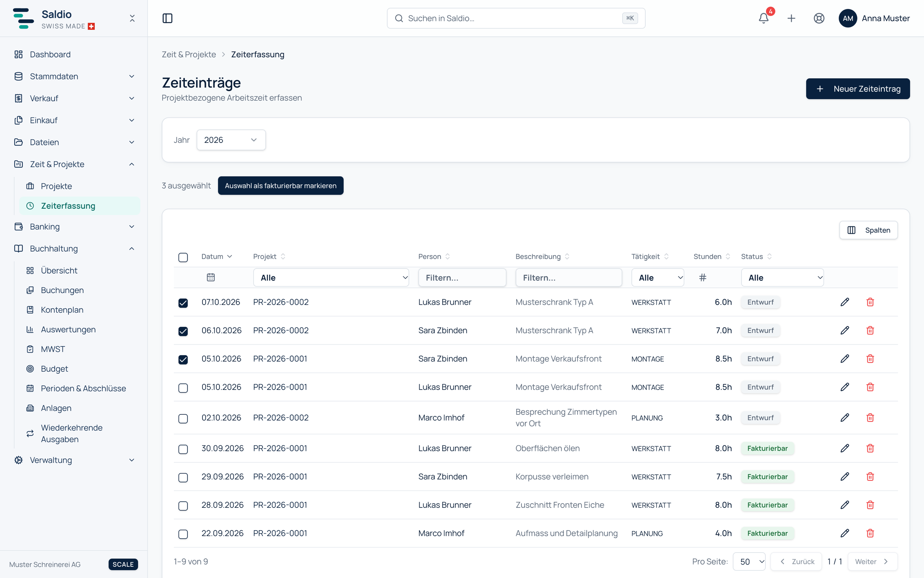Delete the 07.10.2026 Lukas Brunner entry
Screen dimensions: 924x578
point(870,302)
